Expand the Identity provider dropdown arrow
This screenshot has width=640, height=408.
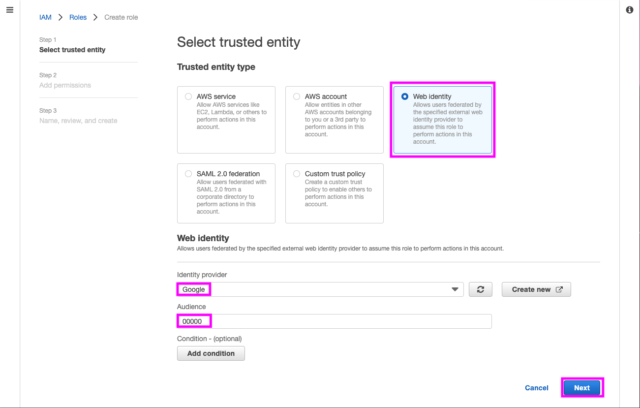point(455,289)
